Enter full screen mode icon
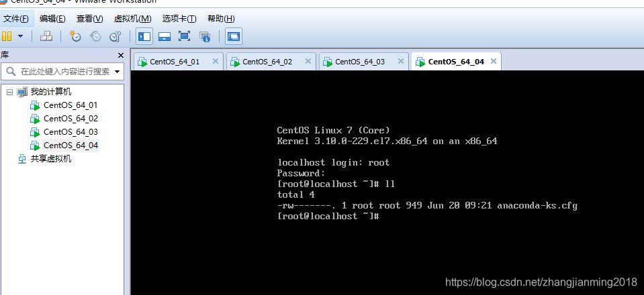The width and height of the screenshot is (644, 295). [x=185, y=36]
